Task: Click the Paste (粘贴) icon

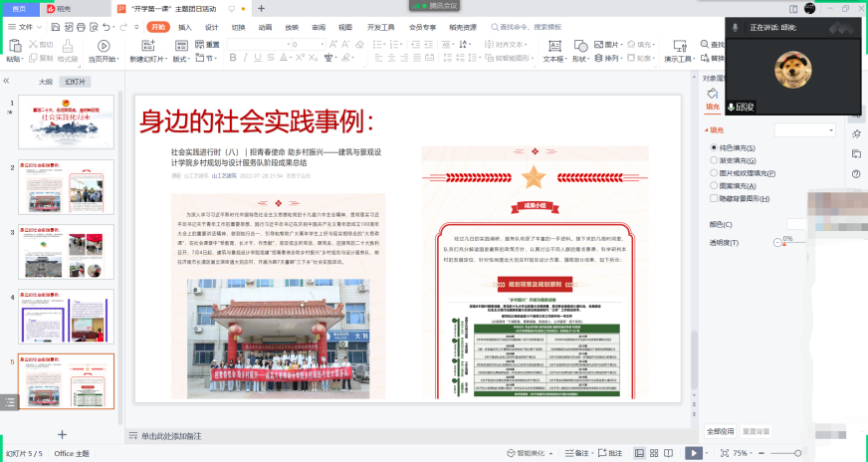Action: (14, 46)
